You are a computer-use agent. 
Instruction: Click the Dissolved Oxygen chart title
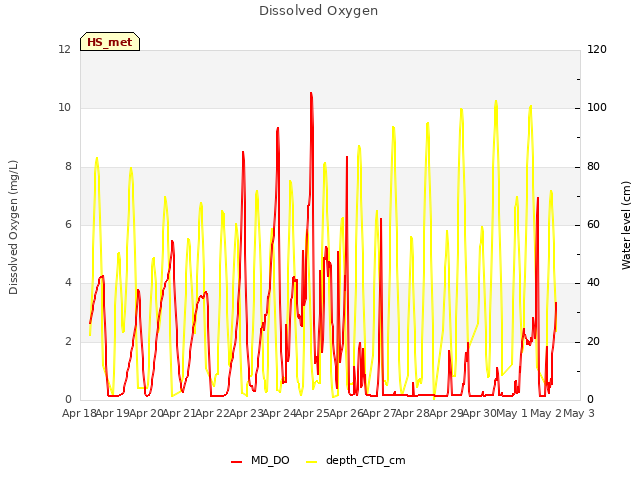click(318, 11)
